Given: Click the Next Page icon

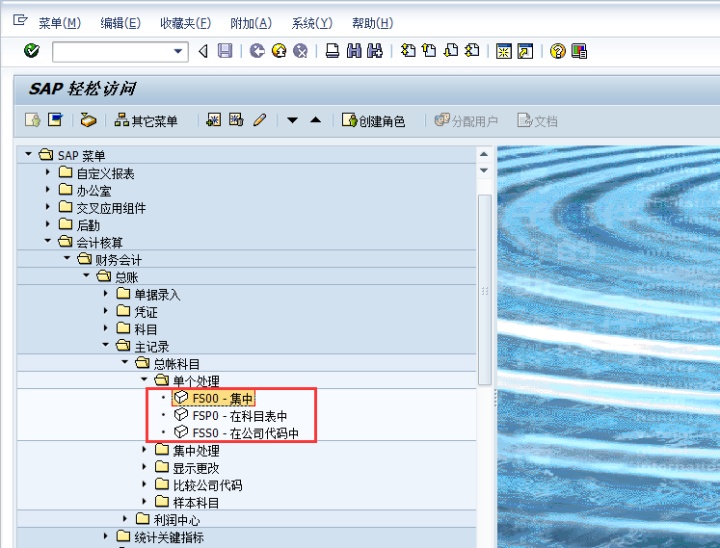Looking at the screenshot, I should (450, 51).
